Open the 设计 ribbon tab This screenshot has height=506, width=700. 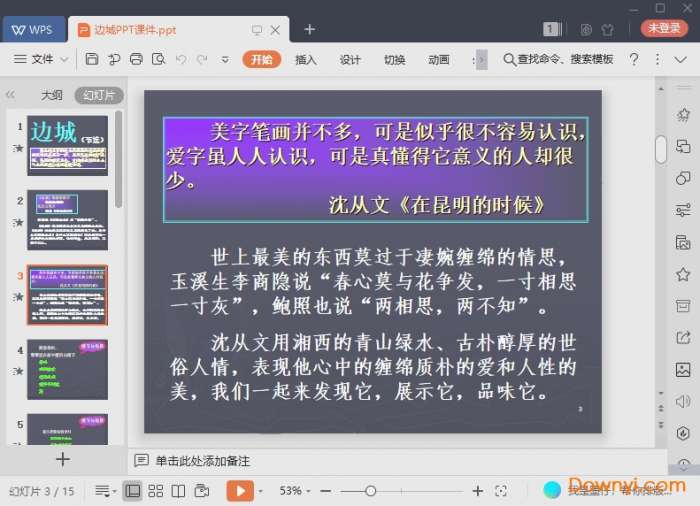(350, 60)
